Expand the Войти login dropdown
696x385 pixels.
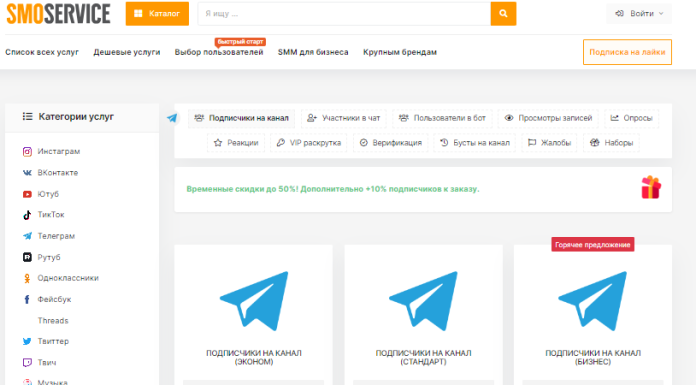[639, 14]
